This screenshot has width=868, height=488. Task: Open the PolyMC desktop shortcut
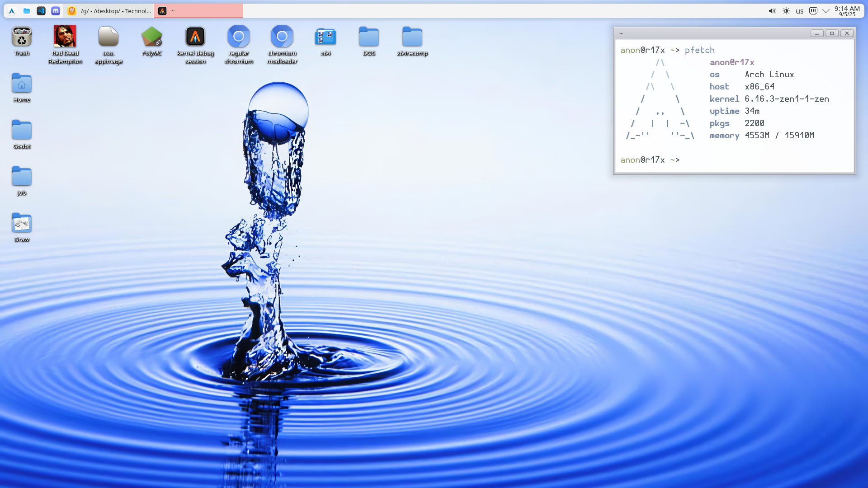coord(152,37)
